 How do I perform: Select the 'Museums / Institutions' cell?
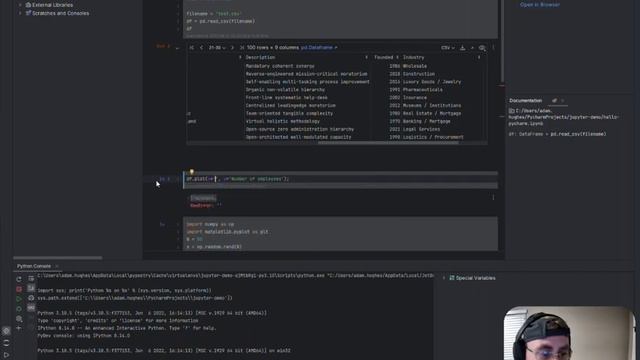[x=432, y=105]
